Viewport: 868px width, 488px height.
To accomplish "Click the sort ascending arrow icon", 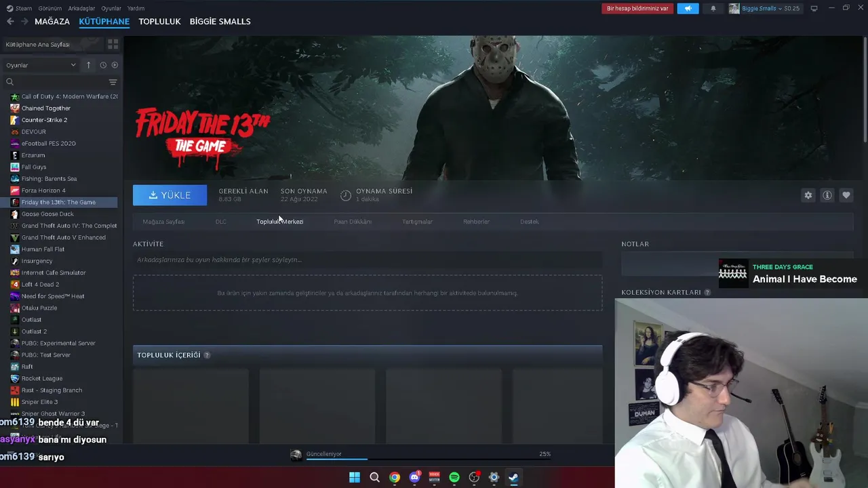I will 88,65.
